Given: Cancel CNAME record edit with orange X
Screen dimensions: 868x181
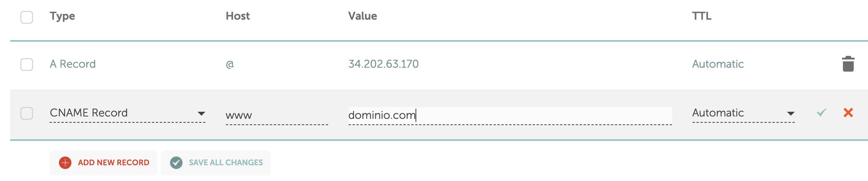Looking at the screenshot, I should pyautogui.click(x=848, y=113).
